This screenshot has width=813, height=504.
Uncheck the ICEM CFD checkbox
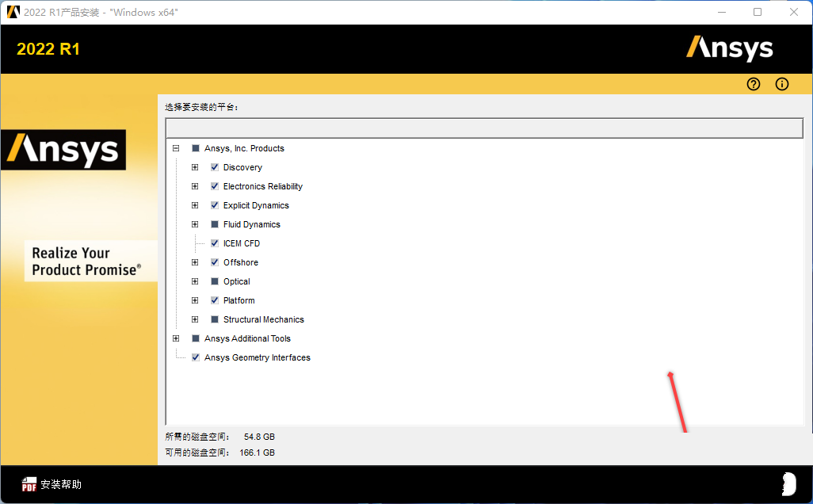click(215, 243)
